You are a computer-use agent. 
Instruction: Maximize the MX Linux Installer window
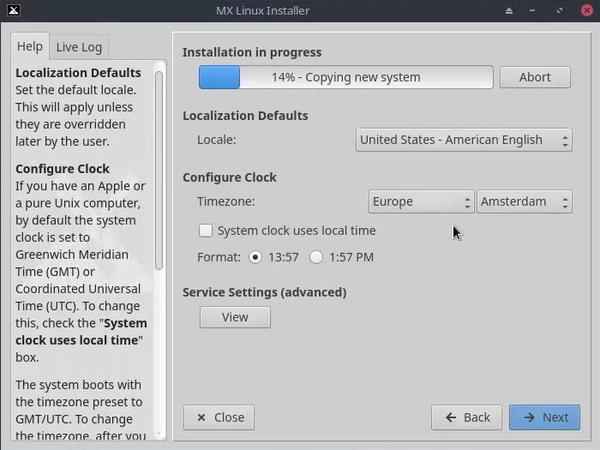coord(559,11)
